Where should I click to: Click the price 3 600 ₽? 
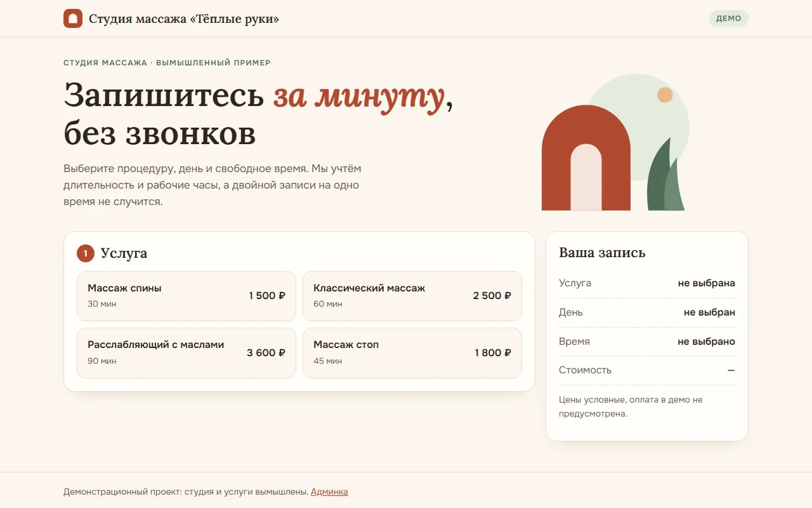point(266,353)
